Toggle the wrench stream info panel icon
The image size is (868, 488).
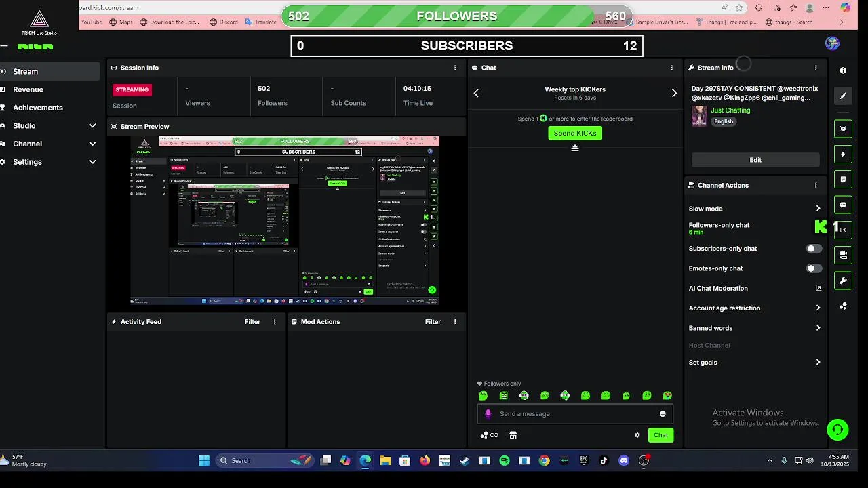843,281
